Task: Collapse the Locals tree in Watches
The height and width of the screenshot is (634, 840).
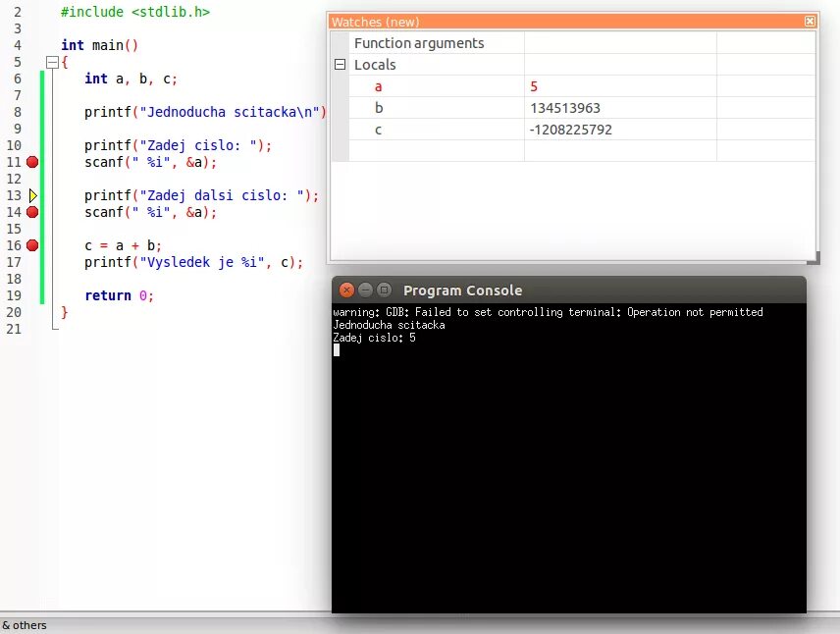Action: tap(340, 64)
